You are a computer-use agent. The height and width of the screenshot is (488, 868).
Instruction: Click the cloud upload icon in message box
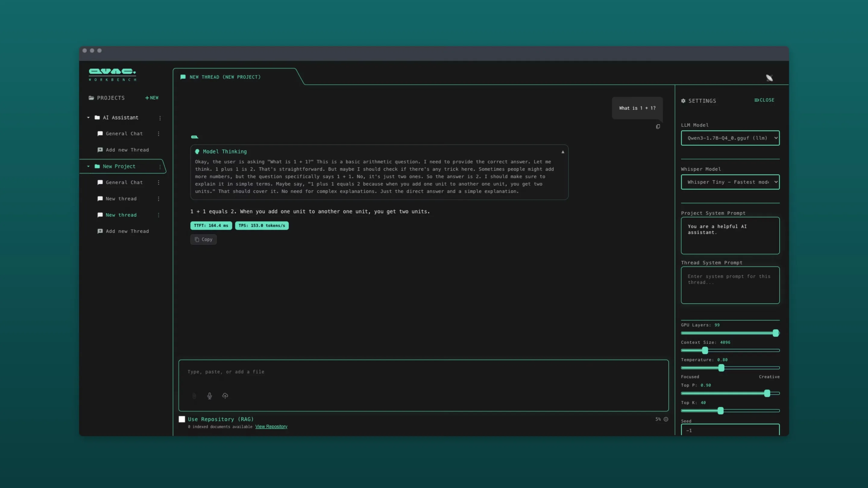pos(225,396)
